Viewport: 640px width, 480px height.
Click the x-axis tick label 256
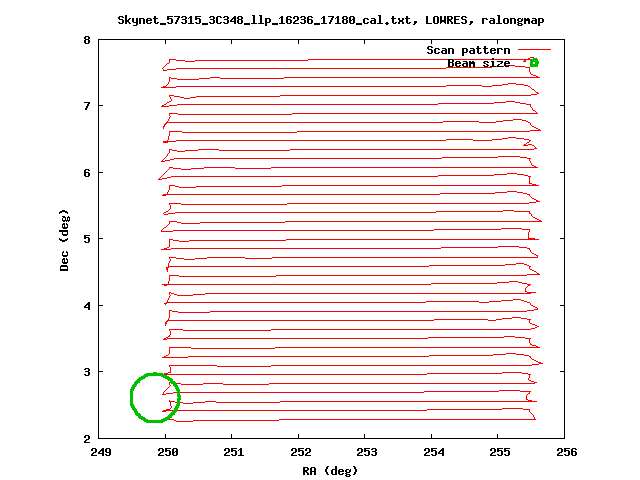(567, 452)
